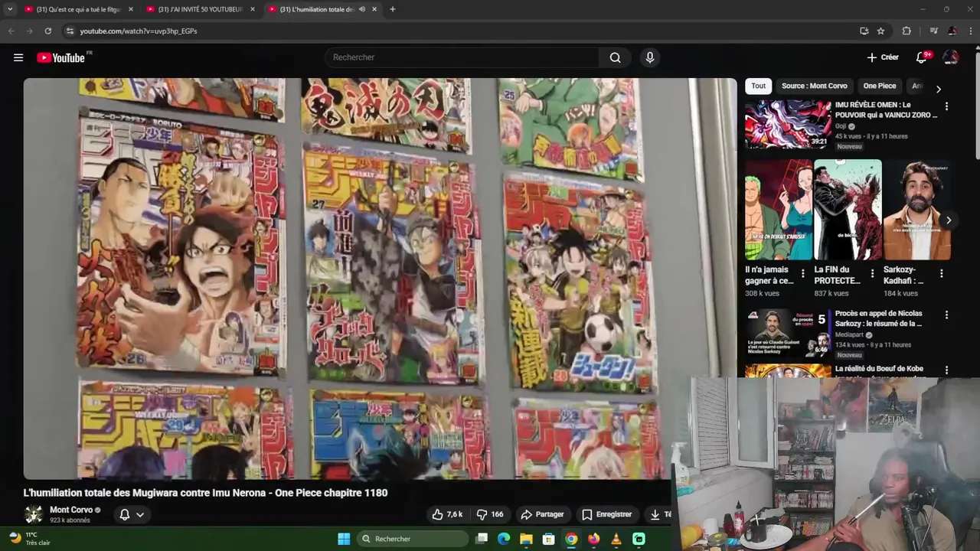The width and height of the screenshot is (980, 551).
Task: Start voice search with the microphone icon
Action: (649, 57)
